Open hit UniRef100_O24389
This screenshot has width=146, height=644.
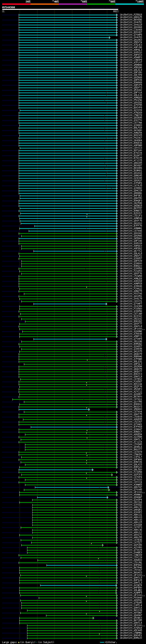131,306
